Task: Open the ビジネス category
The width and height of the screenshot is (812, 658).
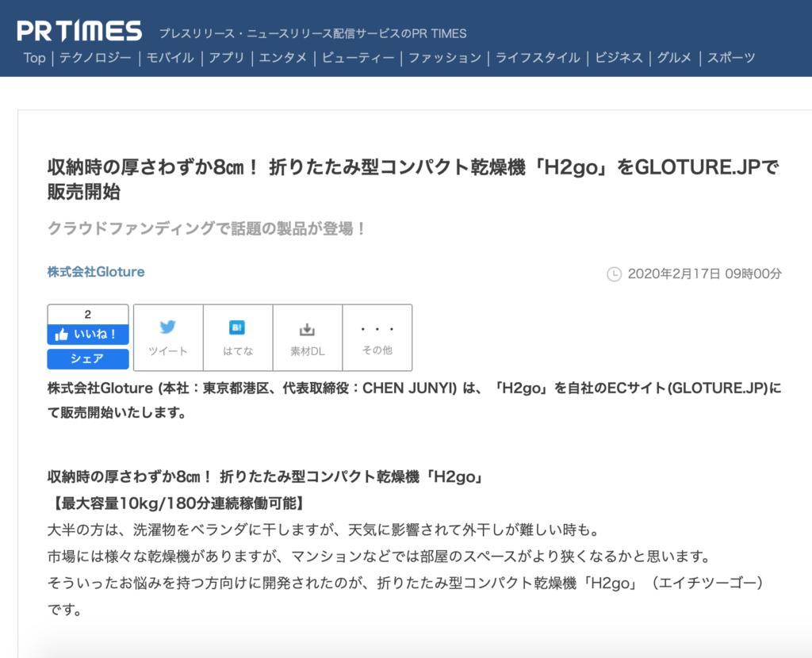Action: tap(619, 57)
